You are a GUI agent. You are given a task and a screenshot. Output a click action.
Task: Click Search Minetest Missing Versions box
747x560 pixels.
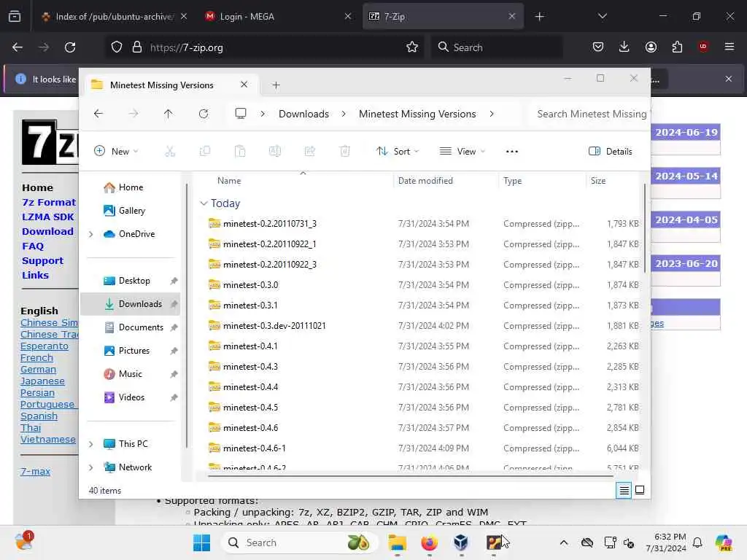(x=591, y=114)
